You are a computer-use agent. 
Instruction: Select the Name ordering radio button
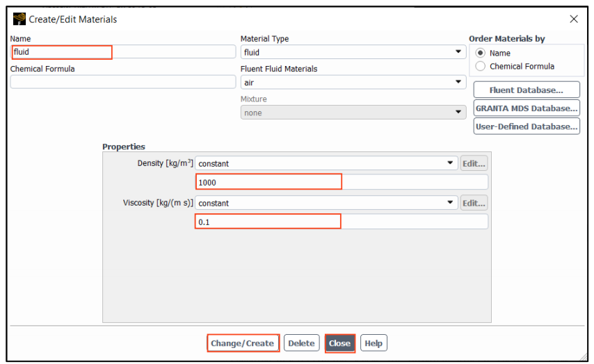click(480, 53)
